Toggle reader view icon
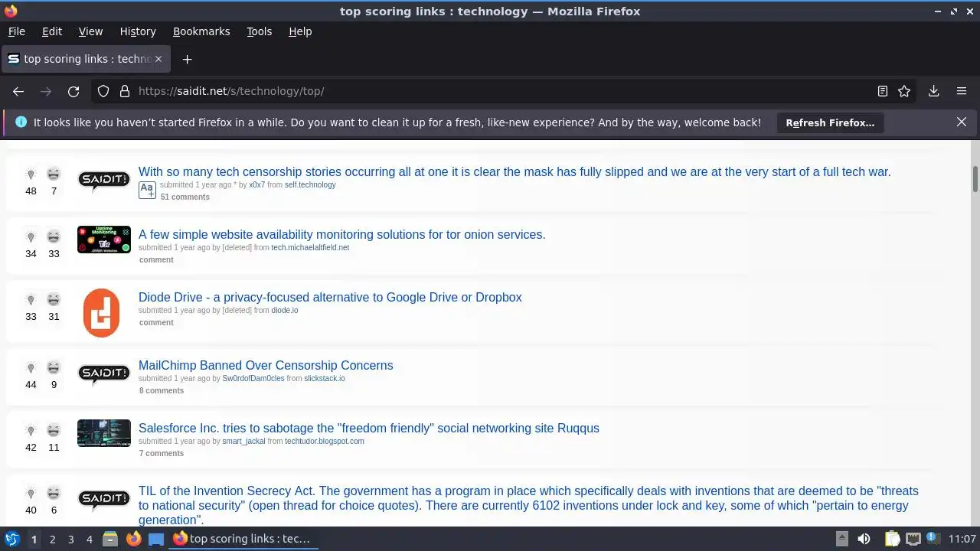 883,91
